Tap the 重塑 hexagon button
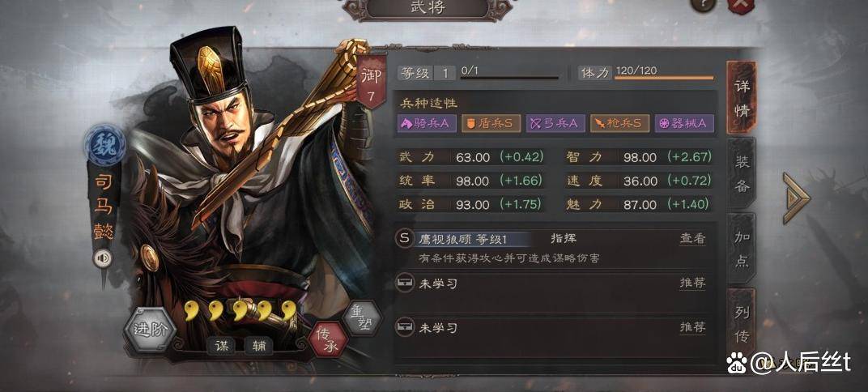868x392 pixels. (362, 317)
